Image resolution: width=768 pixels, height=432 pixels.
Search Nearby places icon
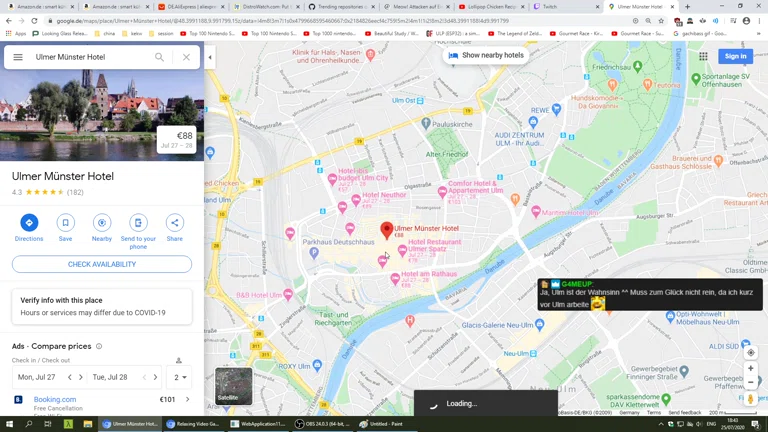pyautogui.click(x=102, y=223)
